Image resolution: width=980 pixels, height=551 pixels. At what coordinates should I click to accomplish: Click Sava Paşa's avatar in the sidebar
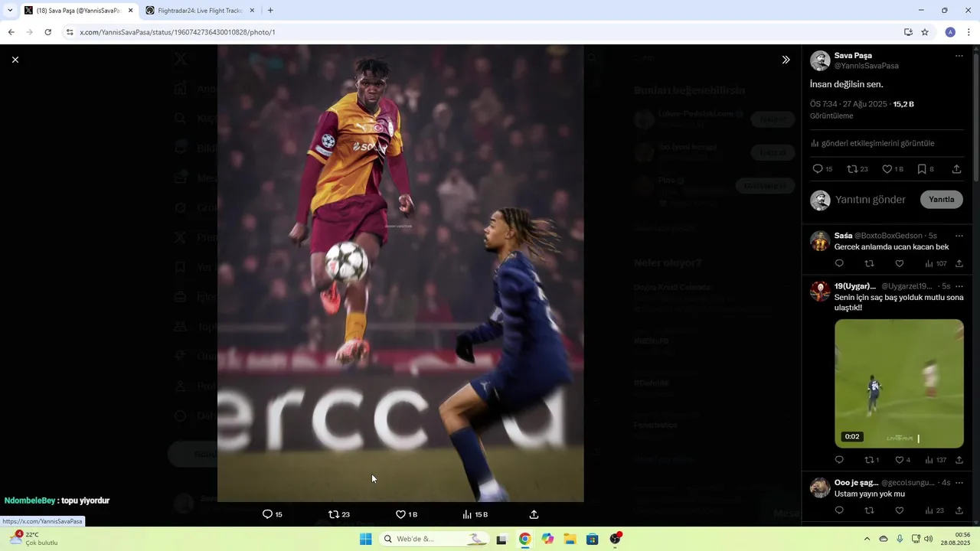(x=820, y=61)
